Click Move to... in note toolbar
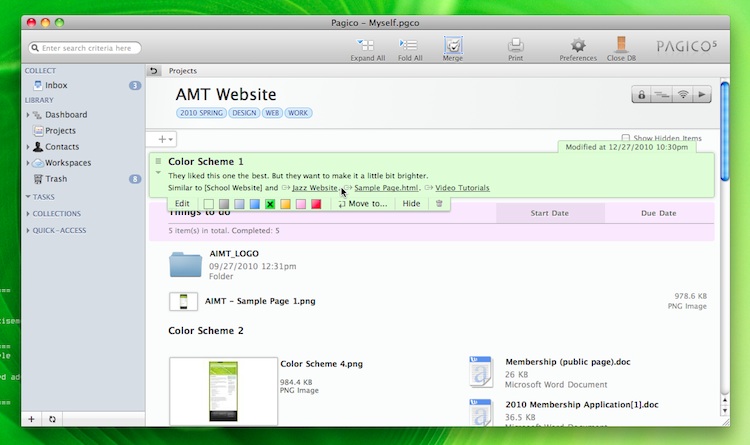 (363, 204)
